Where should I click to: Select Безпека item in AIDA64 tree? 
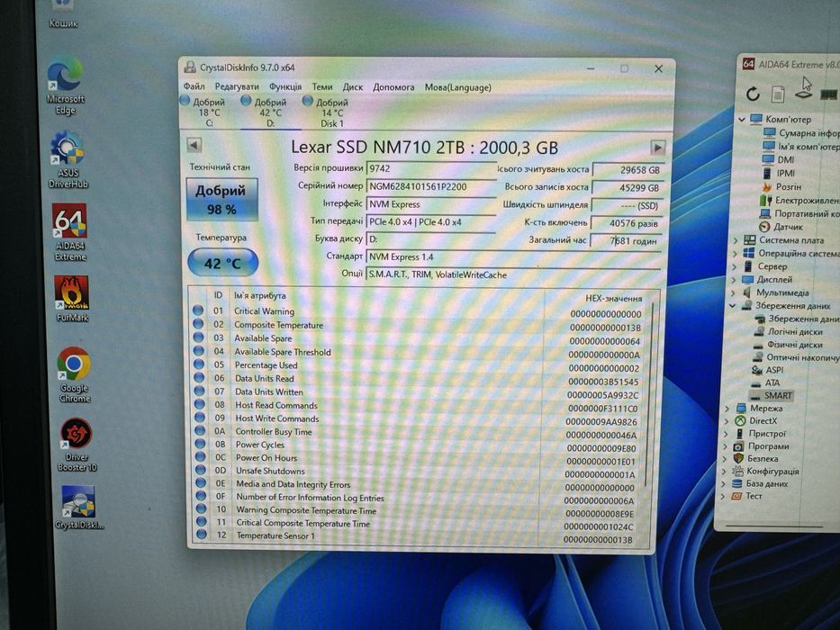coord(756,459)
